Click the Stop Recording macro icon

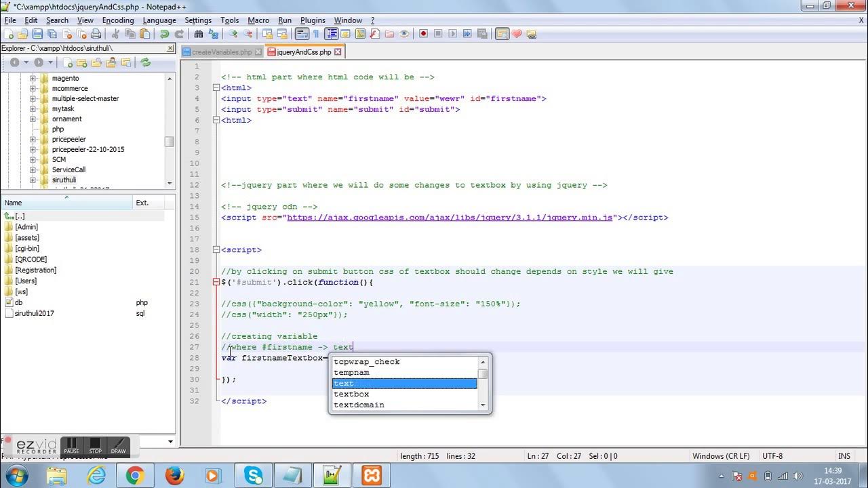438,34
